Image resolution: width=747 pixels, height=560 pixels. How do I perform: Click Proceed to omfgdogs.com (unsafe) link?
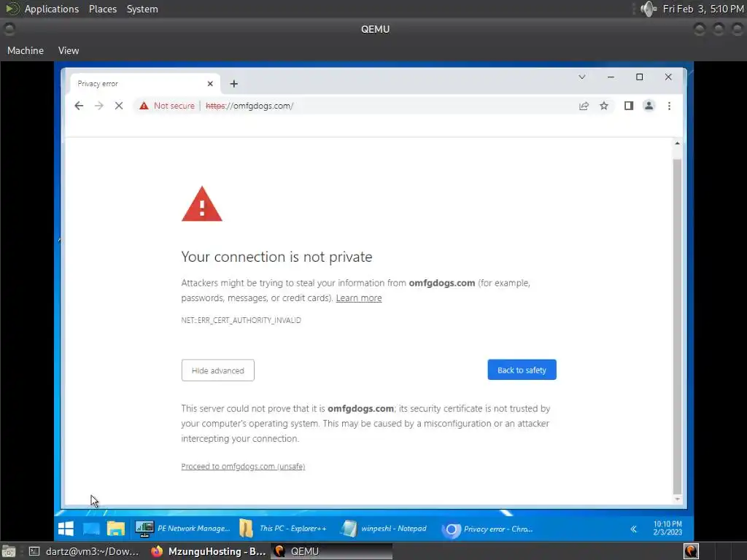(243, 466)
